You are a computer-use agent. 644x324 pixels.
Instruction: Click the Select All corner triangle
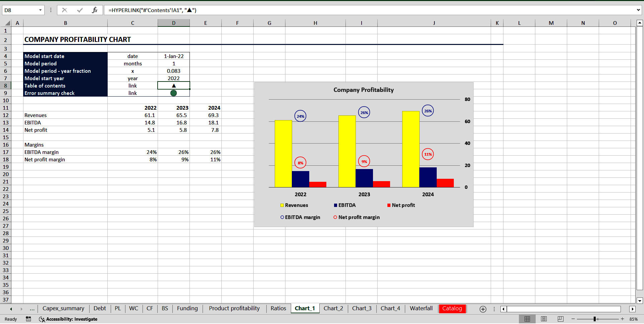(7, 23)
